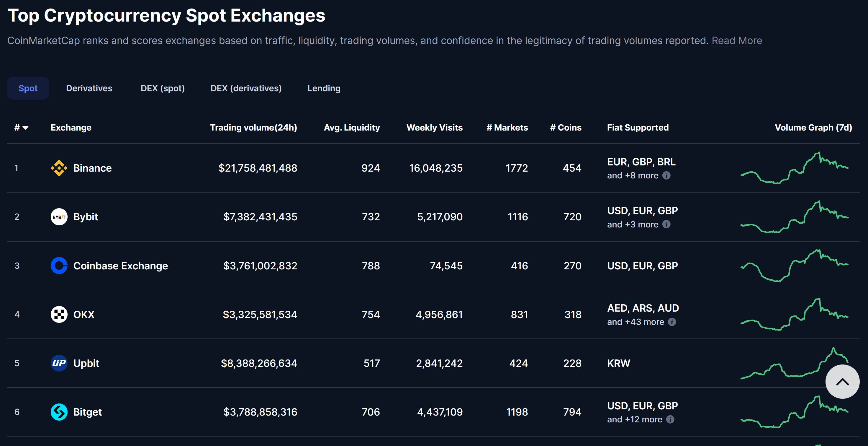Switch to the Spot tab
Image resolution: width=868 pixels, height=446 pixels.
pyautogui.click(x=28, y=88)
